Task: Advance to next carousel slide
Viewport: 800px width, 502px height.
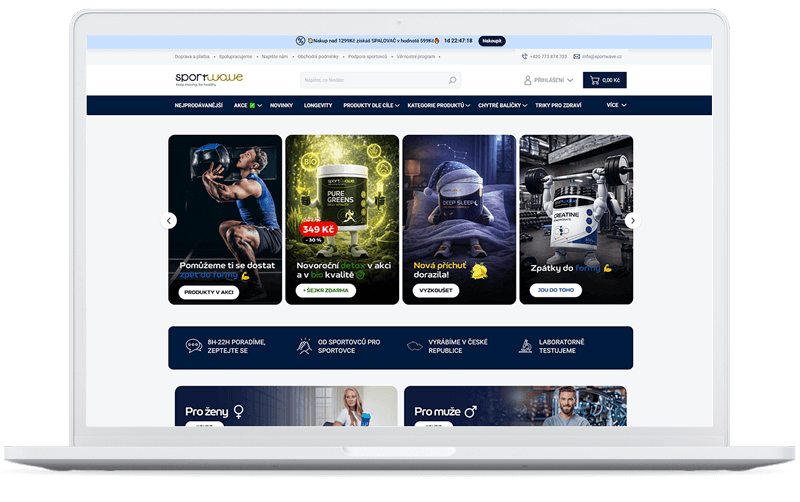Action: point(631,220)
